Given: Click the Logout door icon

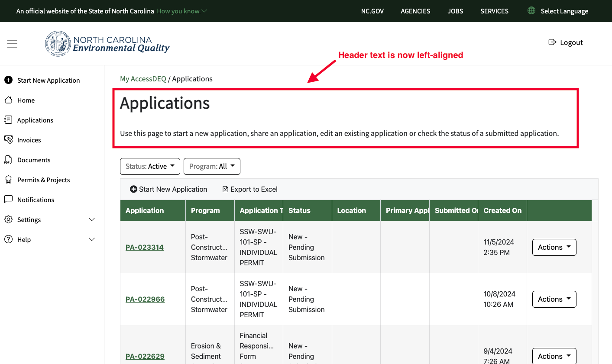Looking at the screenshot, I should coord(552,42).
